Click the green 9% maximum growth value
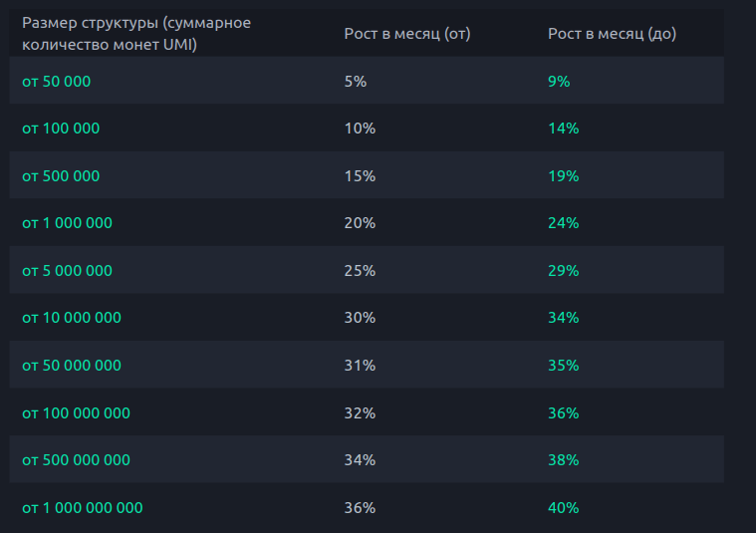Viewport: 756px width, 533px height. (x=559, y=82)
